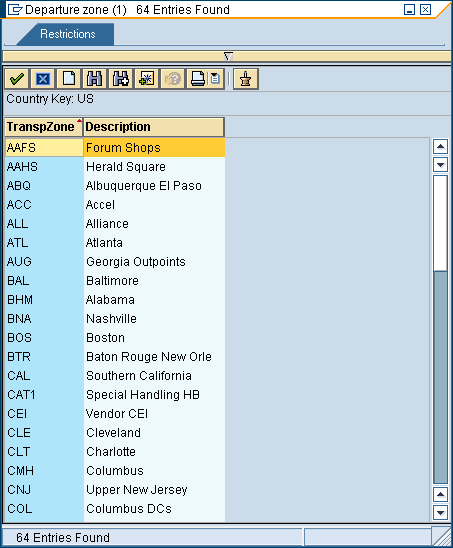
Task: Switch to the Restrictions tab
Action: (67, 34)
